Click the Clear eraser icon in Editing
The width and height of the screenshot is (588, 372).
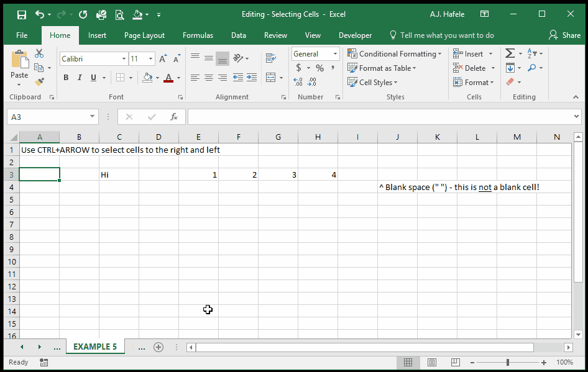pos(510,82)
